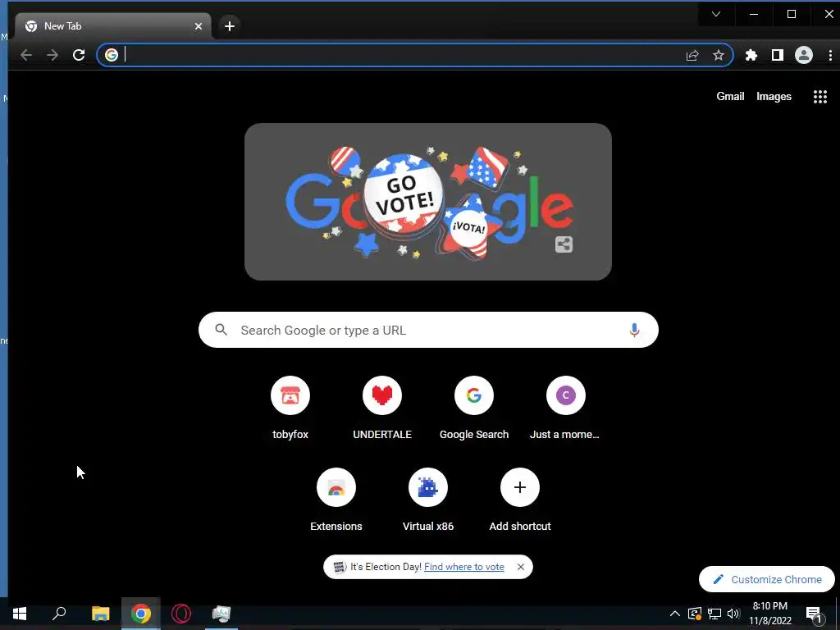The image size is (840, 630).
Task: Open Windows taskbar search
Action: tap(59, 614)
